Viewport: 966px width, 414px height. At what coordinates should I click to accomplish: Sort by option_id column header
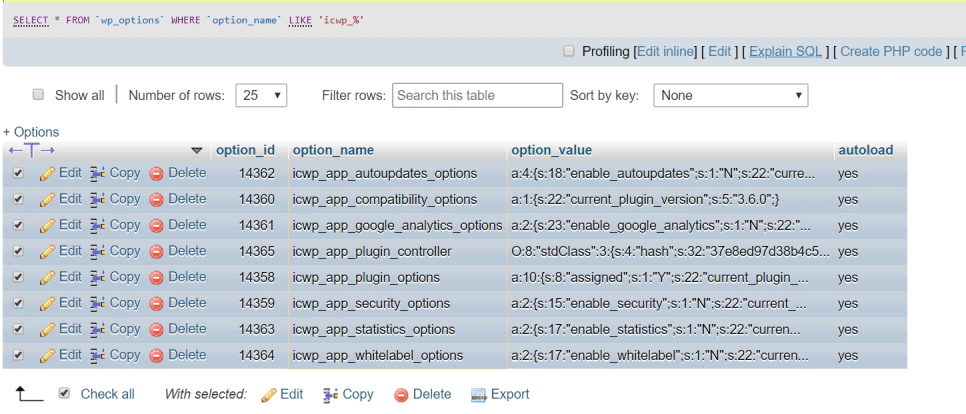tap(245, 150)
